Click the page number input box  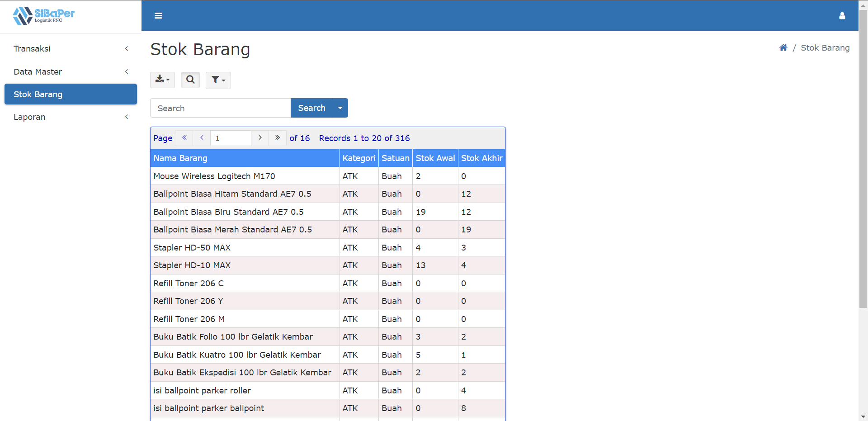[x=231, y=138]
